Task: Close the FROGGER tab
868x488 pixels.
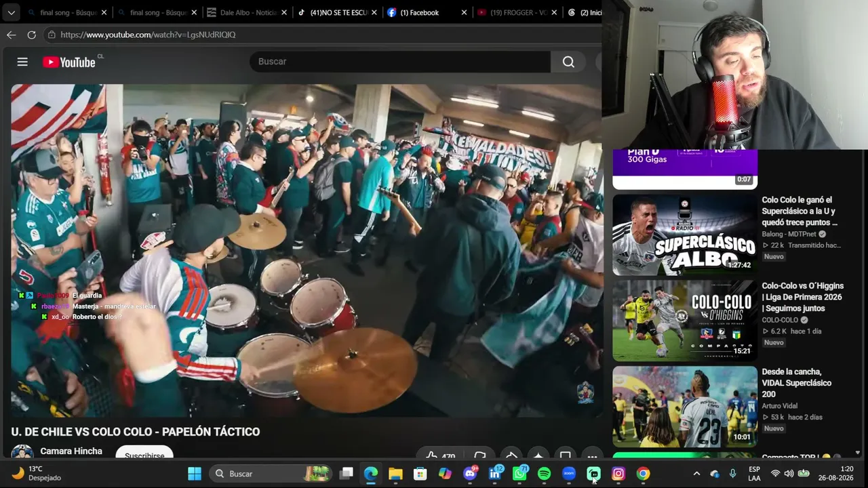Action: [554, 12]
